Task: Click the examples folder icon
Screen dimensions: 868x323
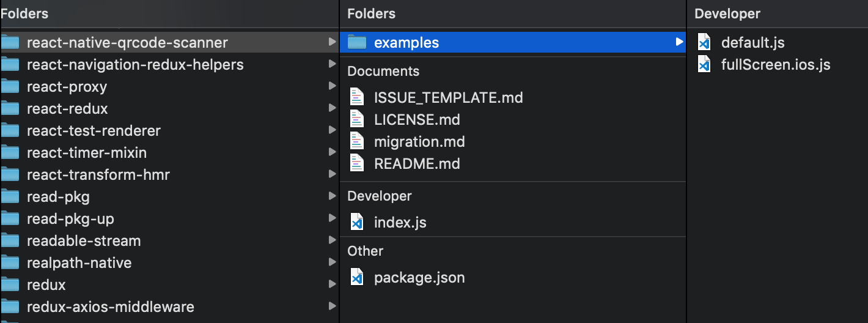Action: (357, 42)
